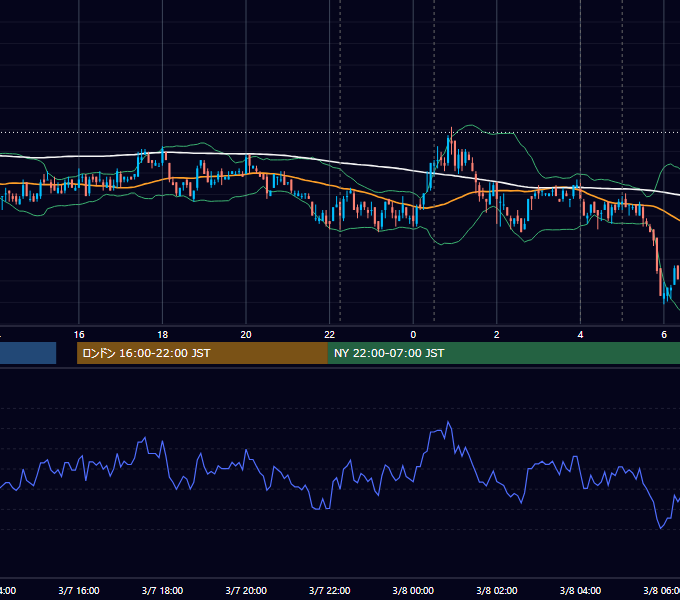
Task: Click the '3/7 20:00' date label
Action: pos(246,591)
